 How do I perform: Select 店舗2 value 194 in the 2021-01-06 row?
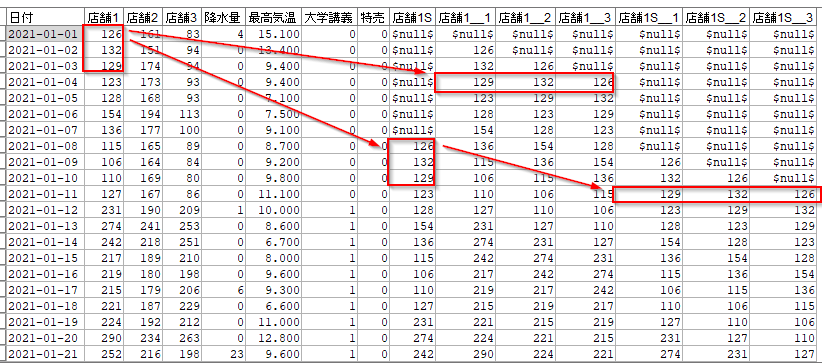point(143,114)
